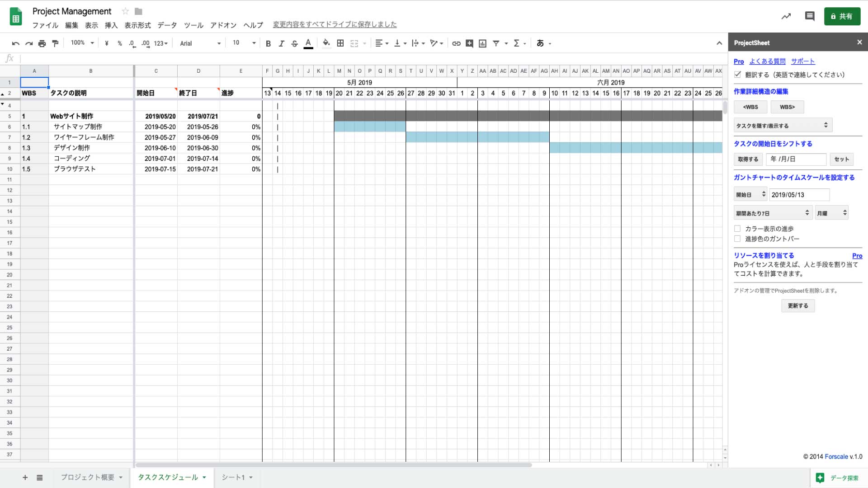
Task: Click the merge cells icon
Action: click(x=355, y=43)
